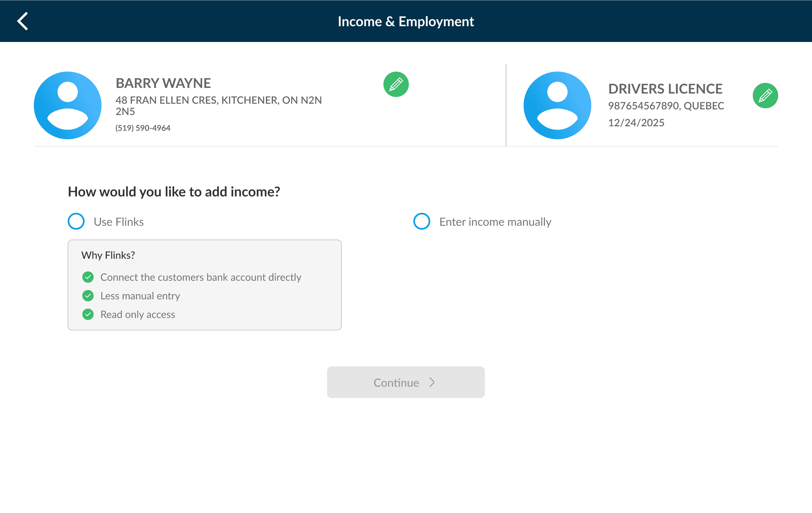
Task: Select the Use Flinks radio option
Action: (x=76, y=222)
